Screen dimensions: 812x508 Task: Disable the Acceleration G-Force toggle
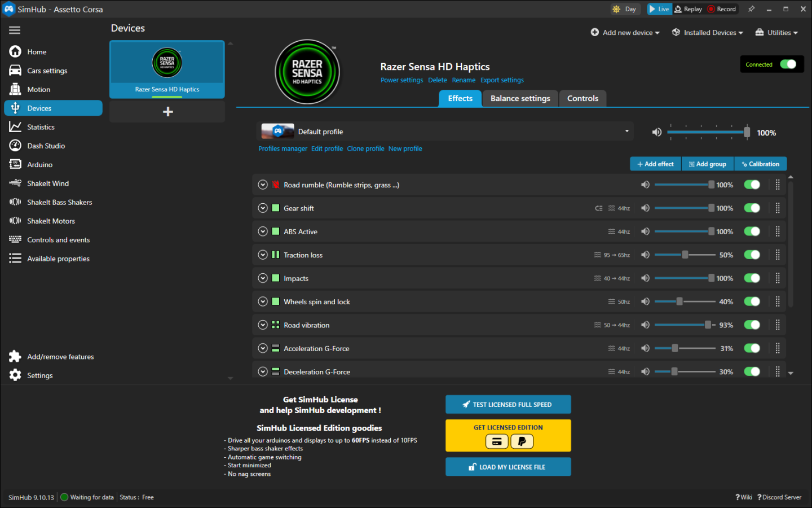coord(752,349)
